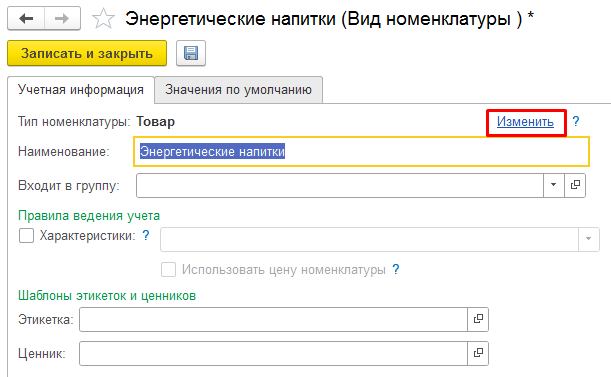Show help for Характеристики question mark
Screen dimensions: 611x377
(145, 235)
